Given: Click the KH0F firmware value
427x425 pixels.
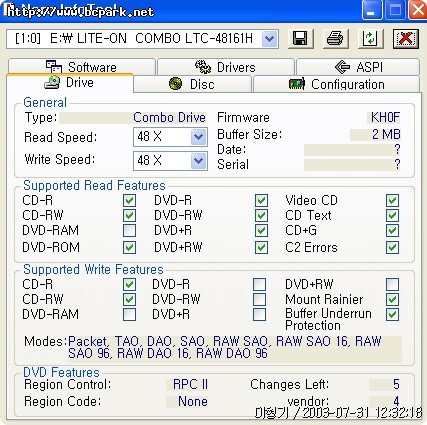Looking at the screenshot, I should (x=385, y=117).
